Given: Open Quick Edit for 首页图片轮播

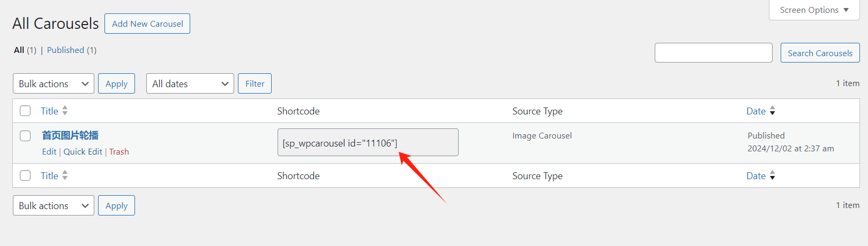Looking at the screenshot, I should (83, 151).
